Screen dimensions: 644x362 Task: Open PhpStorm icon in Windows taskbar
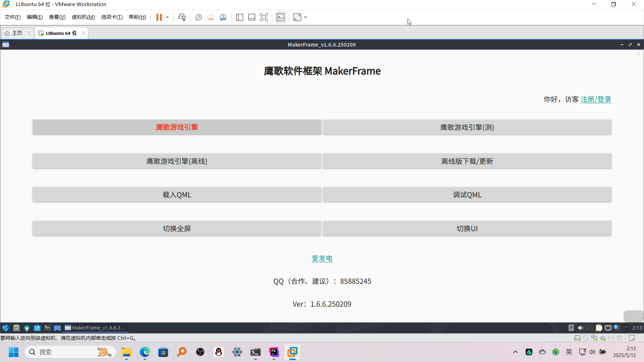[274, 352]
